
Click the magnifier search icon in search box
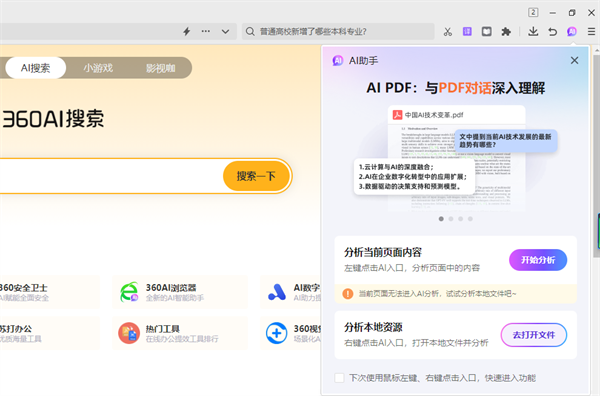[250, 31]
